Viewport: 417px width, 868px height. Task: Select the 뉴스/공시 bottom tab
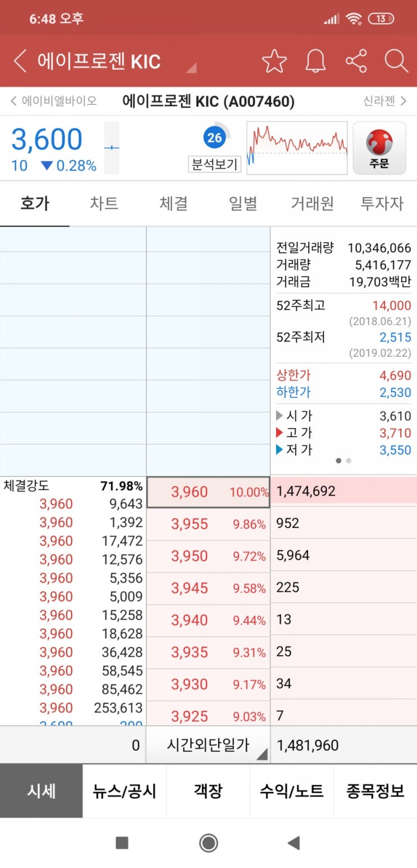click(x=125, y=791)
